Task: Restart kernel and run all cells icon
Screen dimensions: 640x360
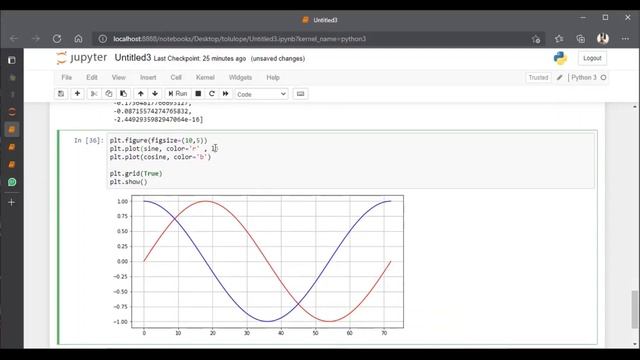Action: 225,94
